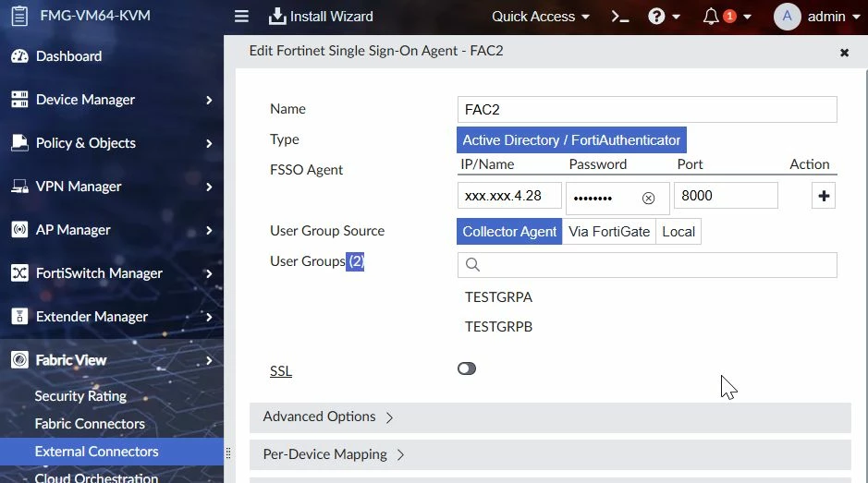Open the notifications bell icon
This screenshot has width=868, height=483.
coord(711,17)
